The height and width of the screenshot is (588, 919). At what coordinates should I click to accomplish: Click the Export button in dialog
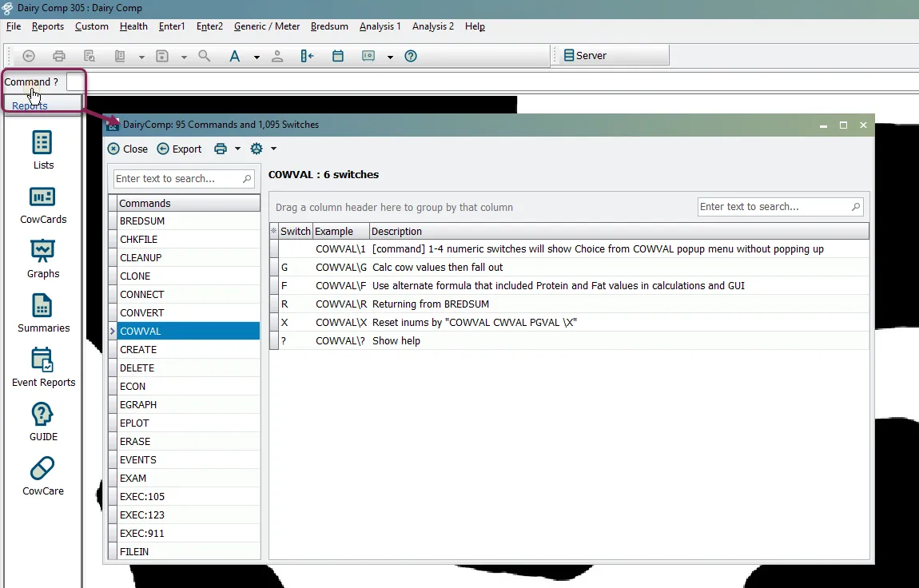pyautogui.click(x=179, y=149)
